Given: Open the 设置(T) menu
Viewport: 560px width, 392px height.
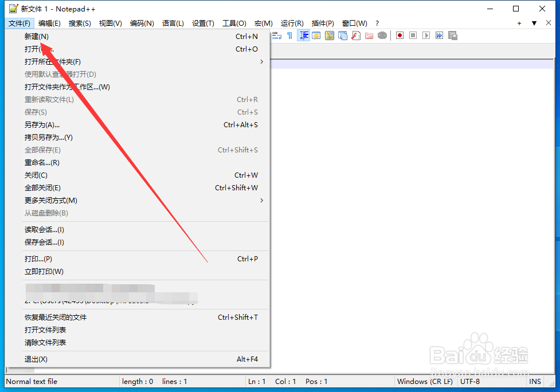Looking at the screenshot, I should [x=203, y=23].
